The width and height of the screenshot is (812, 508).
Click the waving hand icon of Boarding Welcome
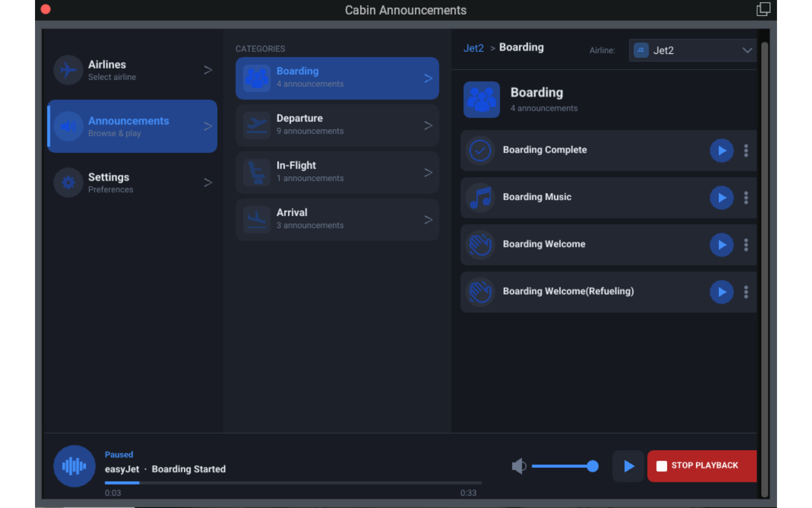pos(480,245)
